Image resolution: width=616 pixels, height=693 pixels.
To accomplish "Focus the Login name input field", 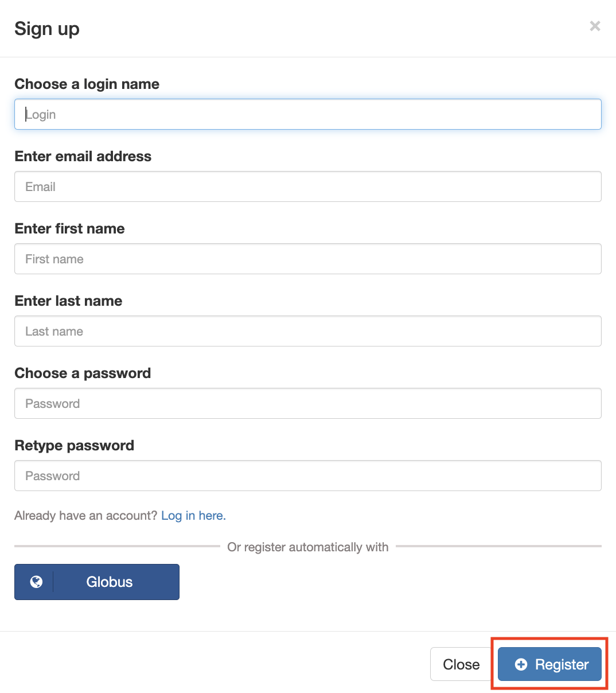I will (x=307, y=114).
